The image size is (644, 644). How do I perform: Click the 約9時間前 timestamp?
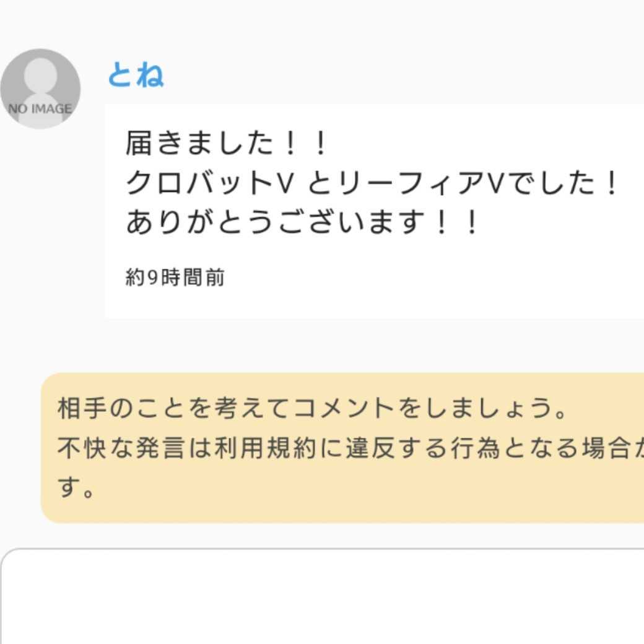[175, 278]
